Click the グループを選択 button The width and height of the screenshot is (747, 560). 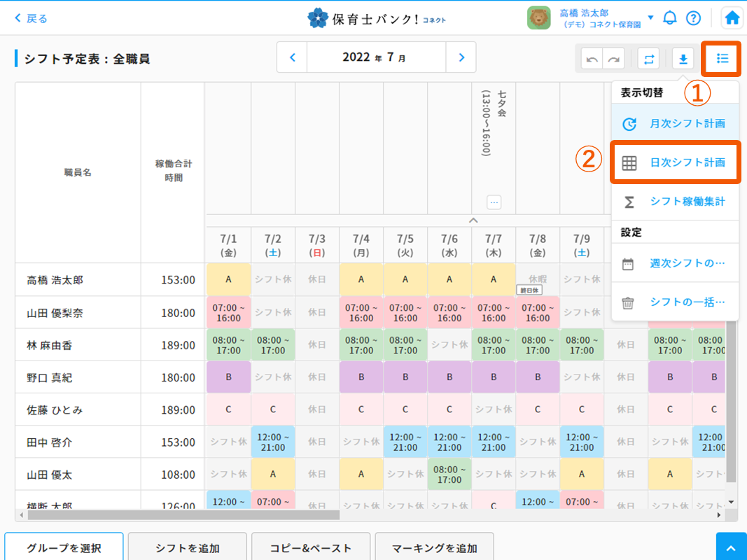coord(64,548)
